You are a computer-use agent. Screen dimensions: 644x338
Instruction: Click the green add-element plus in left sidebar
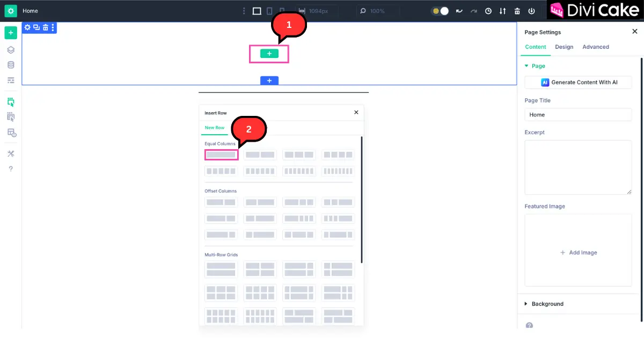click(x=11, y=33)
